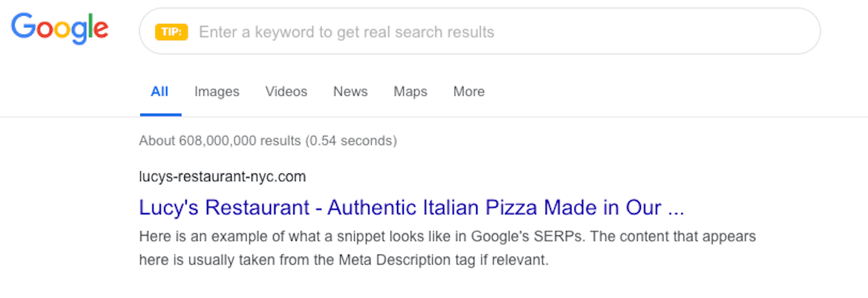Click the yellow TIP badge

click(172, 31)
